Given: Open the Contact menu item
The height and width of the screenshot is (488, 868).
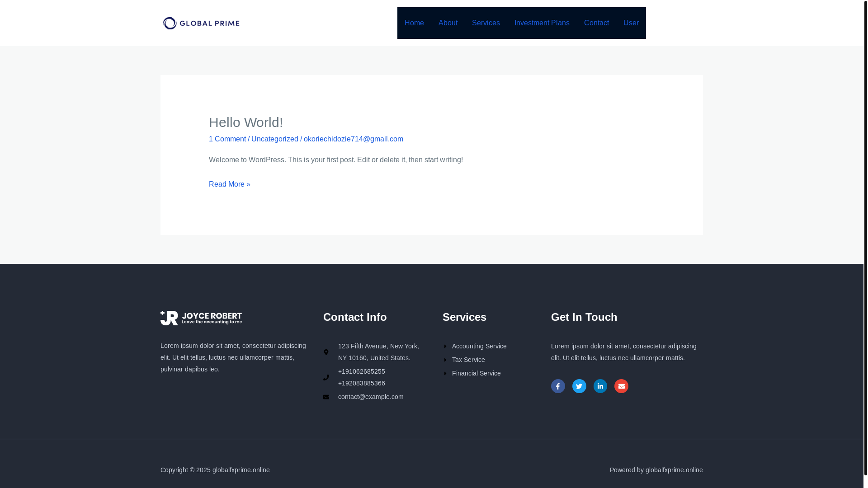Looking at the screenshot, I should pyautogui.click(x=596, y=23).
